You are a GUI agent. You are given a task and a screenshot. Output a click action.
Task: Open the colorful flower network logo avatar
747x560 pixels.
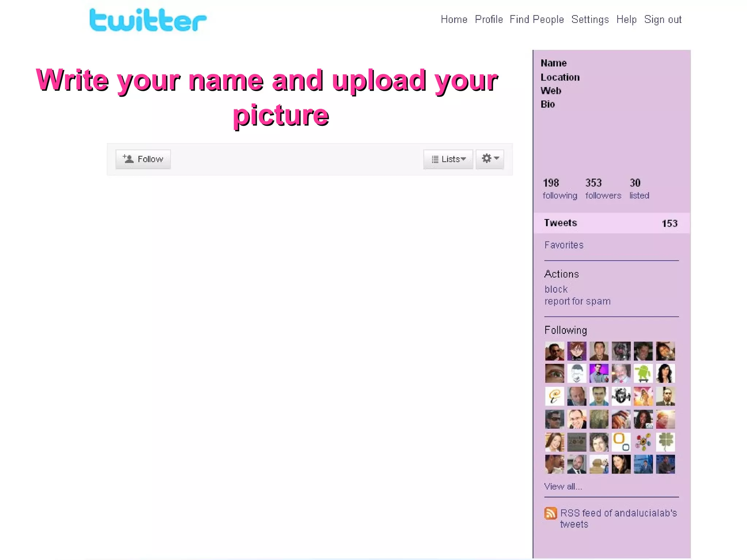pos(643,442)
